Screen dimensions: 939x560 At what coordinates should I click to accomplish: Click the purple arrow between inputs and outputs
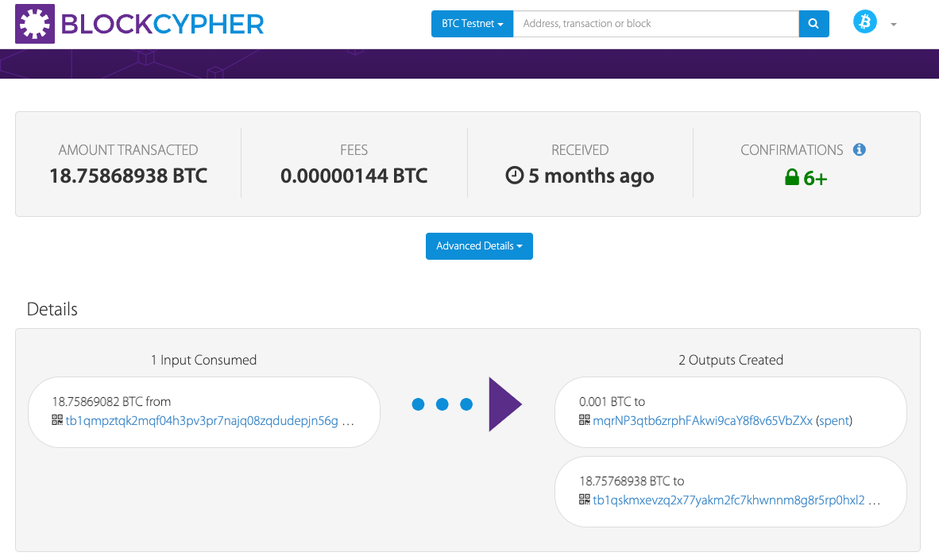pyautogui.click(x=504, y=404)
